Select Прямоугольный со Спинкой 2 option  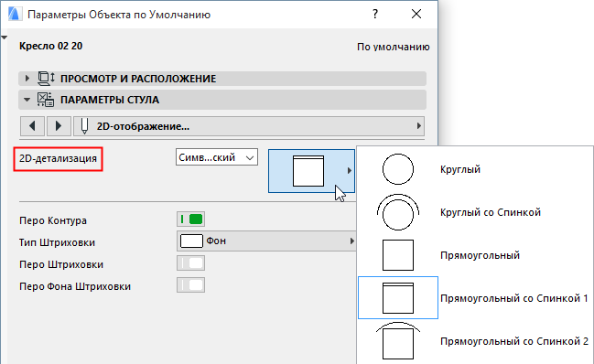pos(475,341)
